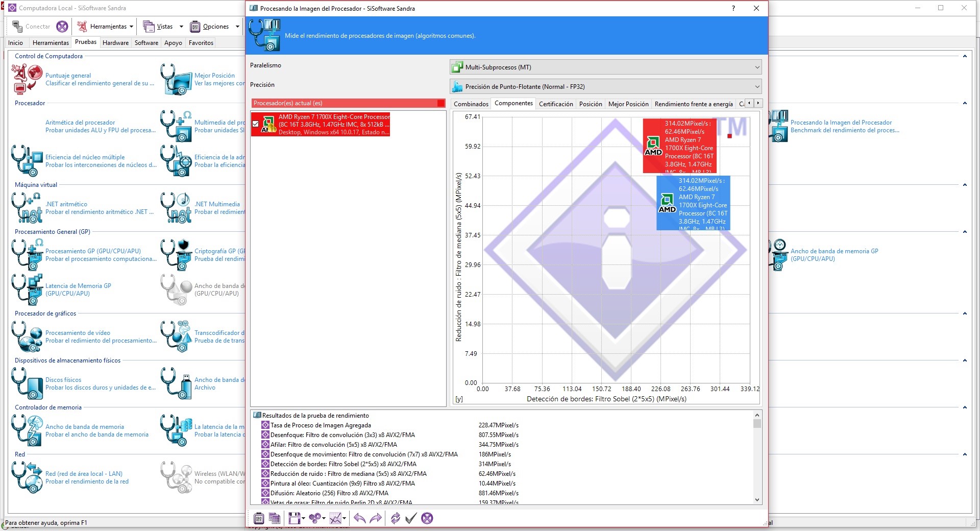Click the copy results icon in bottom toolbar
The image size is (980, 531).
[x=275, y=518]
